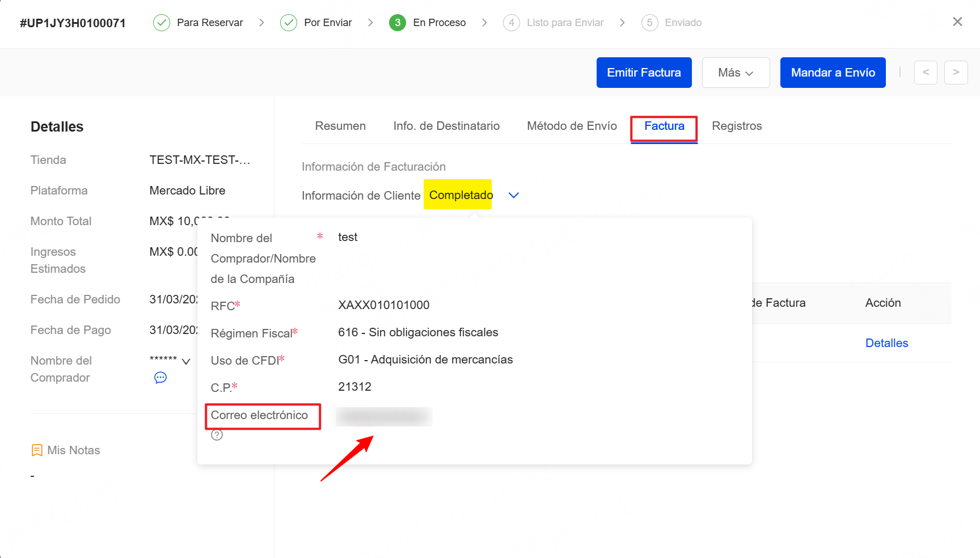Click the Información de Facturación heading
This screenshot has width=980, height=558.
pos(374,167)
